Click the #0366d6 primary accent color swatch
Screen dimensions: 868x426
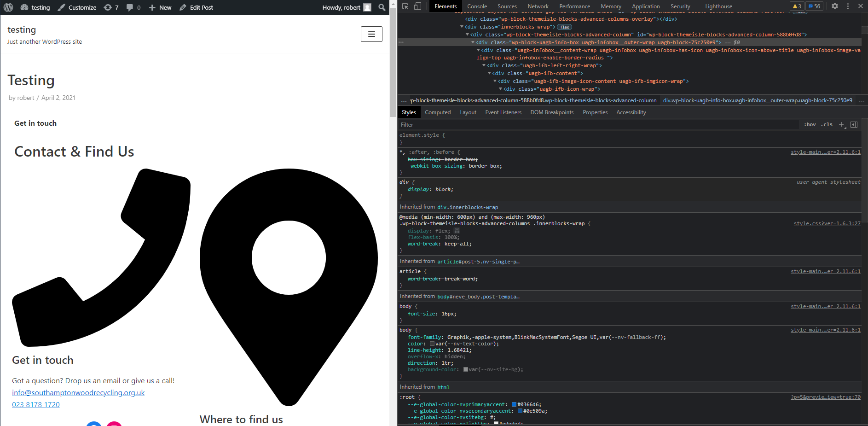point(514,404)
